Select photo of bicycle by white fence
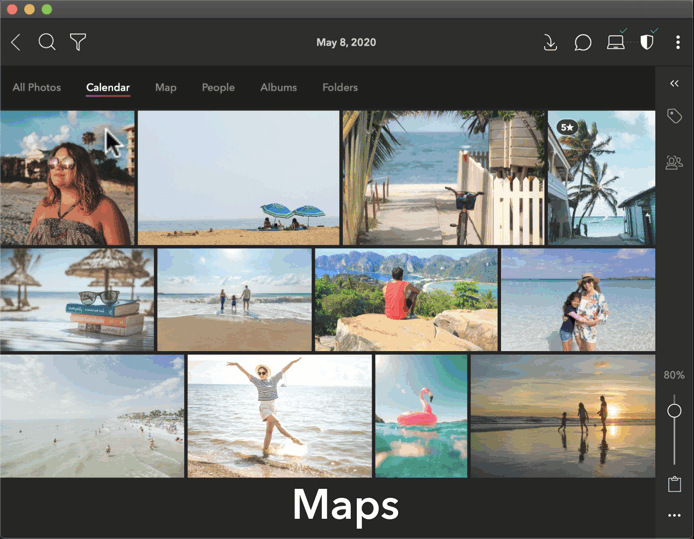 pyautogui.click(x=443, y=178)
